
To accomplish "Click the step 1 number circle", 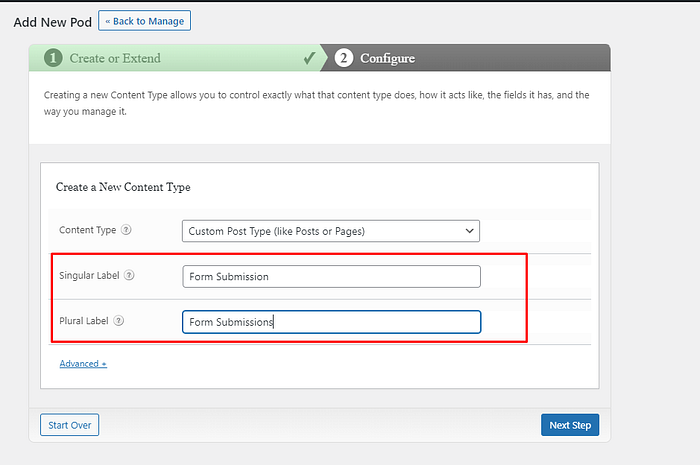I will tap(56, 58).
